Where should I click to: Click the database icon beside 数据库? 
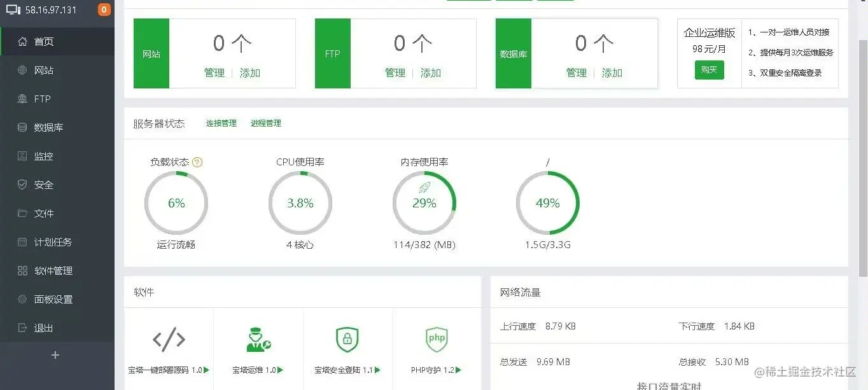point(22,127)
